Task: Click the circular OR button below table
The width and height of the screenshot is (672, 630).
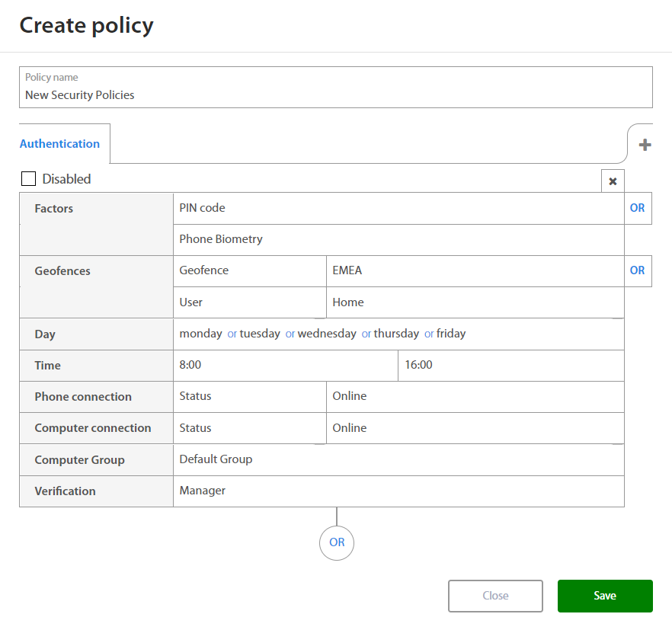Action: (337, 543)
